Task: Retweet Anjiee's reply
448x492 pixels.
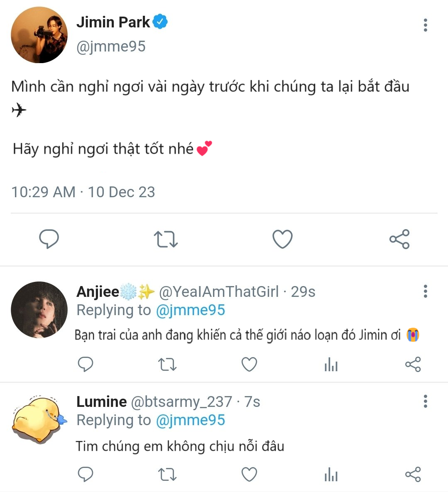Action: point(167,365)
